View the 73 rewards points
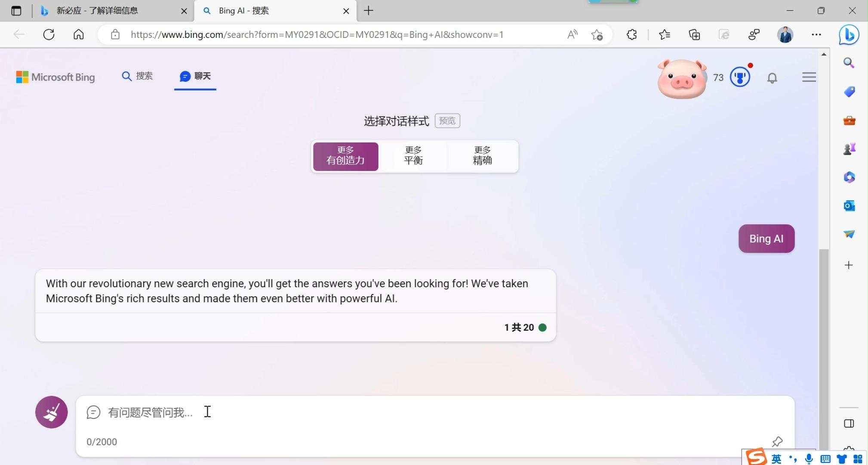Image resolution: width=868 pixels, height=465 pixels. 718,77
